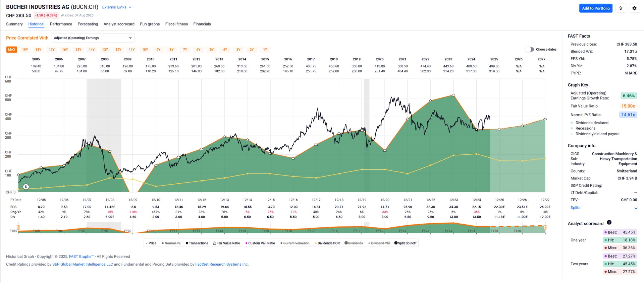Click the Blended P/E 17.31 x value
This screenshot has height=283, width=644.
631,52
